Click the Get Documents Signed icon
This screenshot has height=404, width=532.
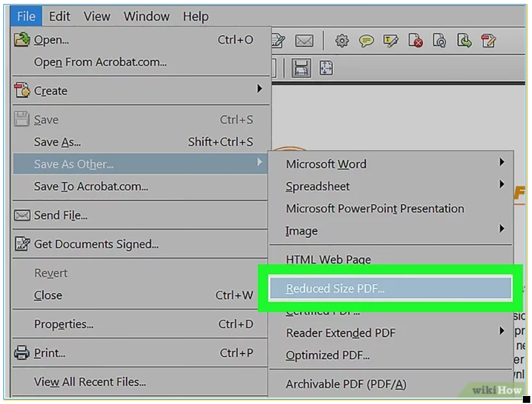point(22,244)
